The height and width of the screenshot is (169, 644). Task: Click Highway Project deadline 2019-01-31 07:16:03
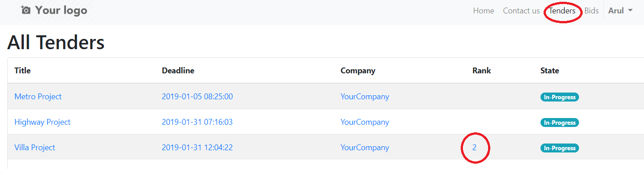(x=197, y=122)
